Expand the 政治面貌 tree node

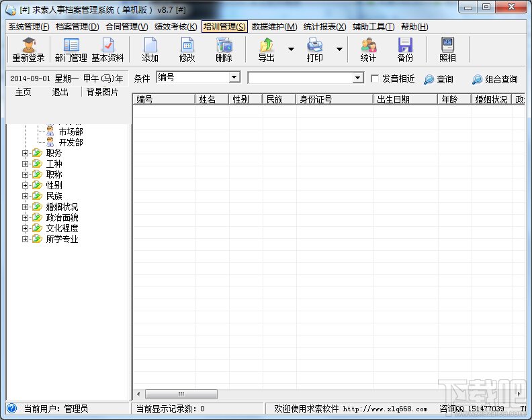point(25,217)
